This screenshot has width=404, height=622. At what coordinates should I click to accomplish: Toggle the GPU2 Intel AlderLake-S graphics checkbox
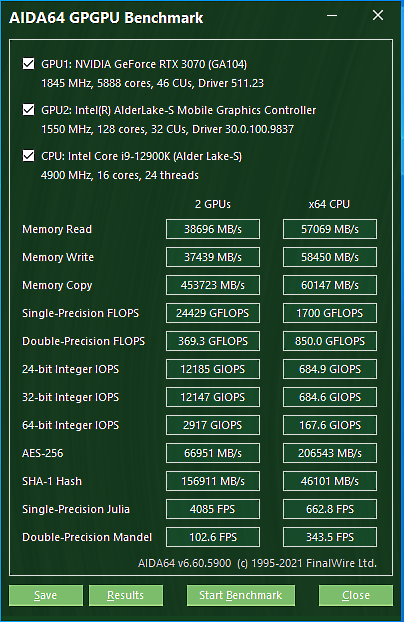(28, 109)
